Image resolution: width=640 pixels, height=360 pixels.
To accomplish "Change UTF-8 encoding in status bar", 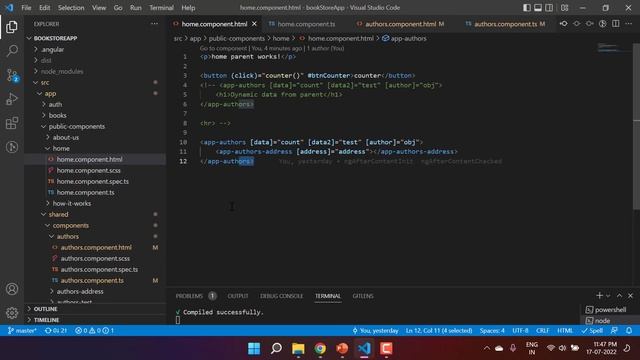I will 520,330.
